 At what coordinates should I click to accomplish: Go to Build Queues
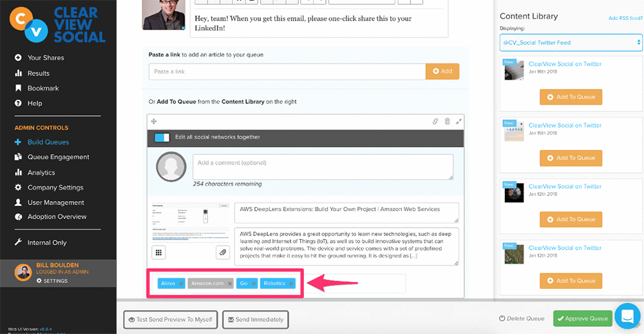click(x=48, y=142)
